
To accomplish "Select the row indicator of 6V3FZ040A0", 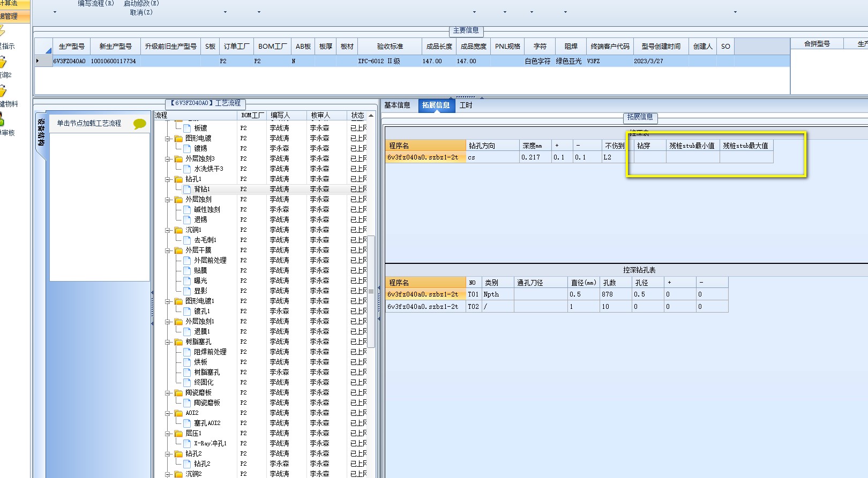I will tap(43, 61).
